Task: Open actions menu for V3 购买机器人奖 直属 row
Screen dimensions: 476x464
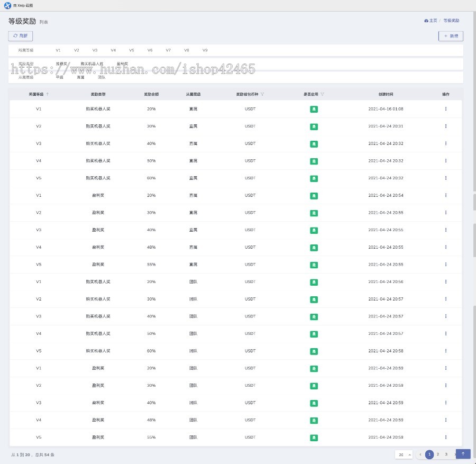Action: (446, 143)
